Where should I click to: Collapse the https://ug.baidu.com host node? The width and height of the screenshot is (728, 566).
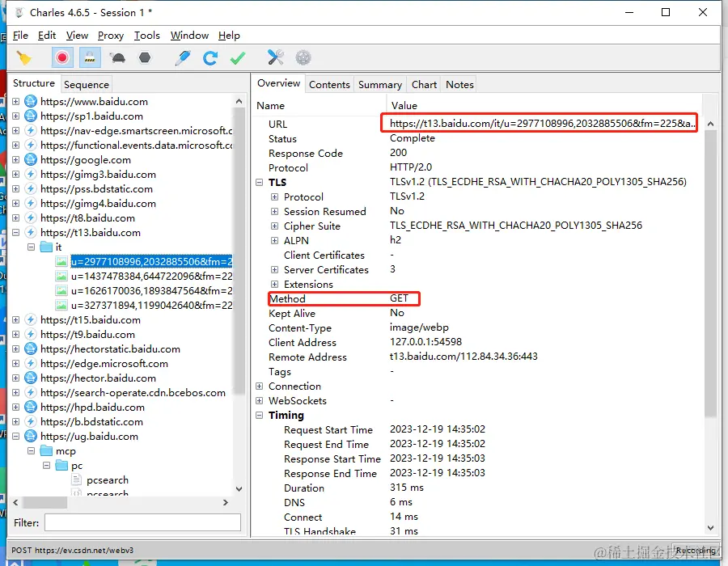(x=16, y=436)
